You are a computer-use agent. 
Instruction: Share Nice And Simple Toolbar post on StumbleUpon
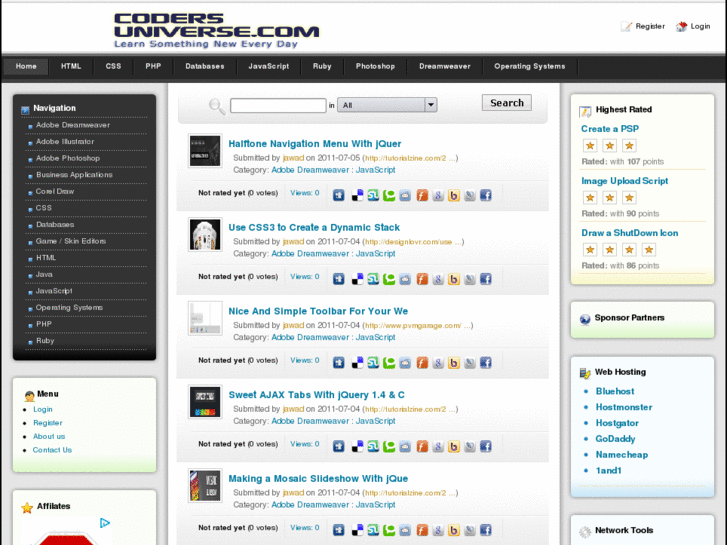pos(373,363)
